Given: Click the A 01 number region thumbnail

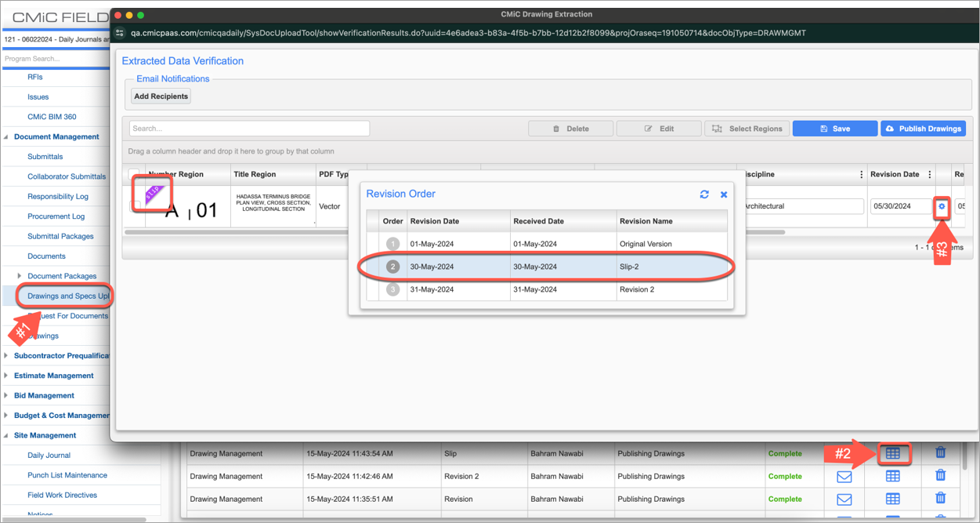Looking at the screenshot, I should coord(188,207).
